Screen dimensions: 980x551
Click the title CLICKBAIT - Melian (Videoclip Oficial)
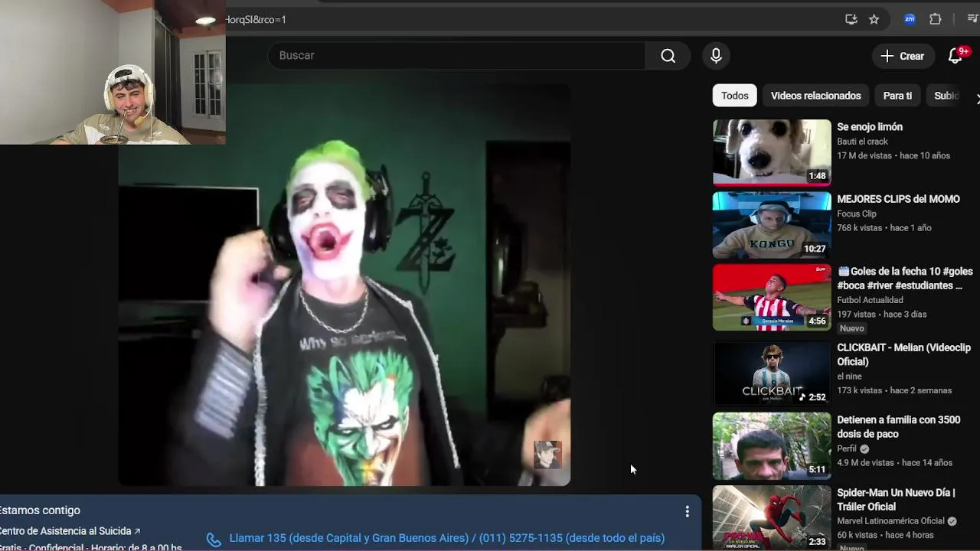pos(903,354)
